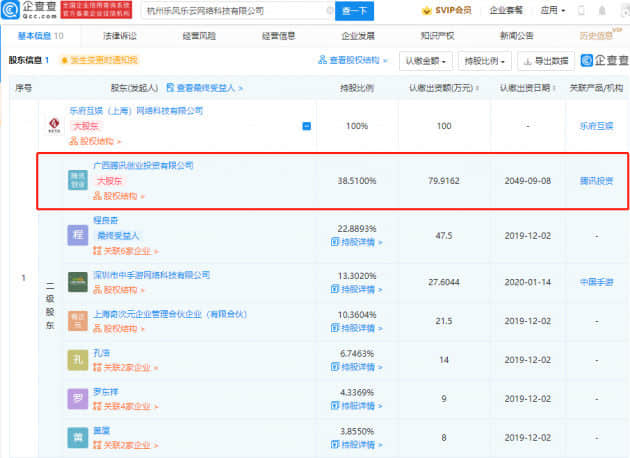View 关联2家企业 in the 3.8550% row
Image resolution: width=630 pixels, height=458 pixels.
(x=125, y=445)
